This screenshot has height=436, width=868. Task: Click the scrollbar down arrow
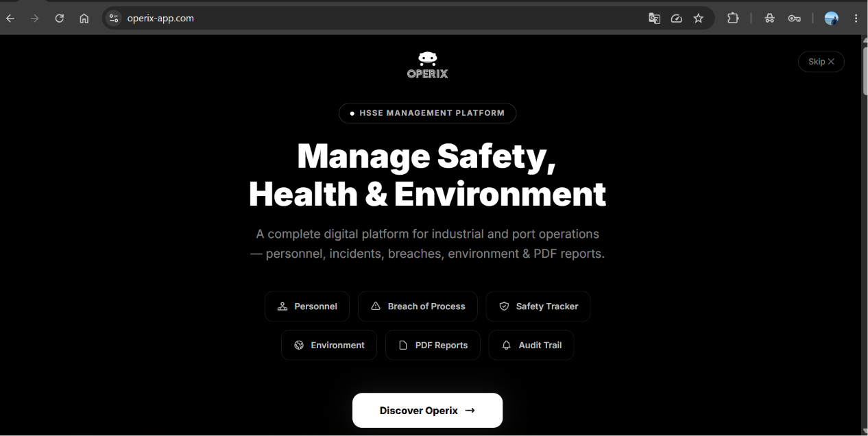[x=864, y=431]
